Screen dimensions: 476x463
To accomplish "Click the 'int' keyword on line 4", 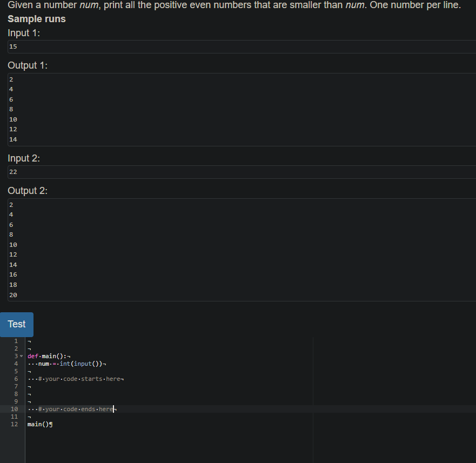I will click(x=65, y=364).
